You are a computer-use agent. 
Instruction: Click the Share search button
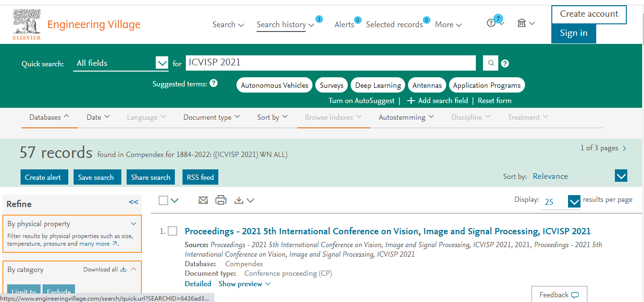(x=151, y=177)
